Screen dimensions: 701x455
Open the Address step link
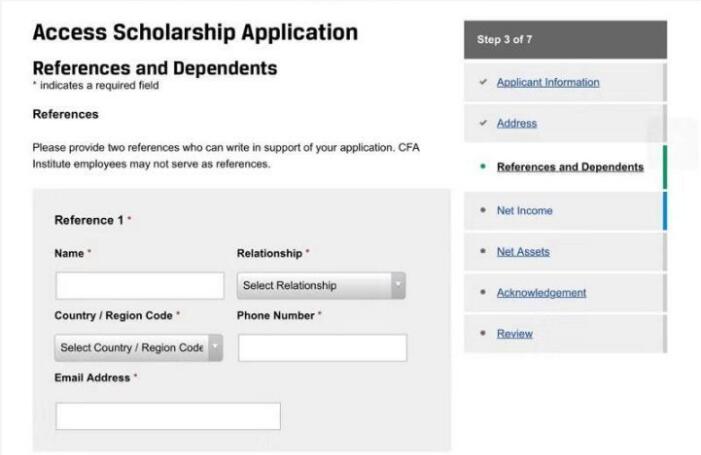click(x=517, y=123)
